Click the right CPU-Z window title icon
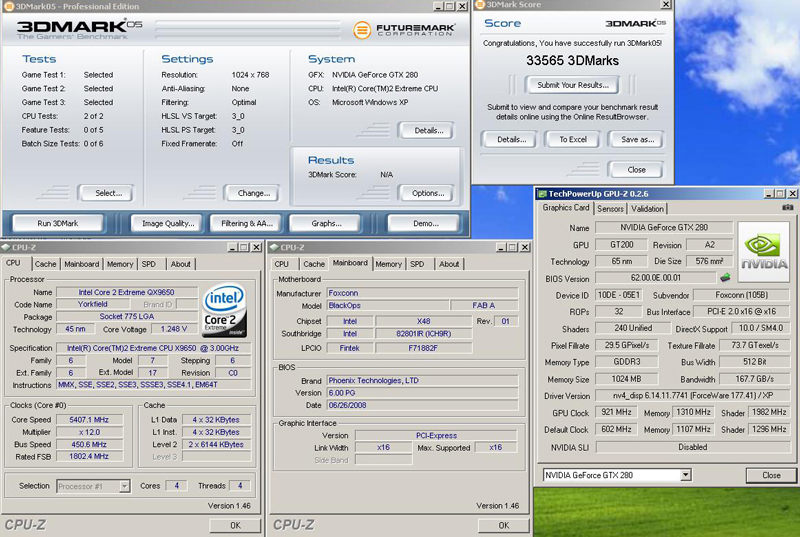 pos(274,247)
